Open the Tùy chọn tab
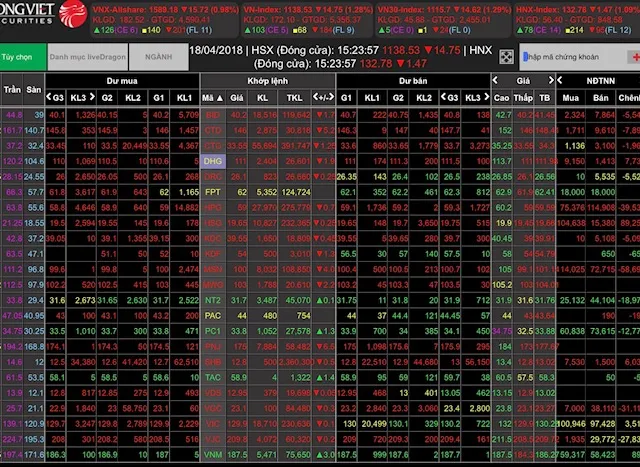This screenshot has height=467, width=640. coord(22,57)
